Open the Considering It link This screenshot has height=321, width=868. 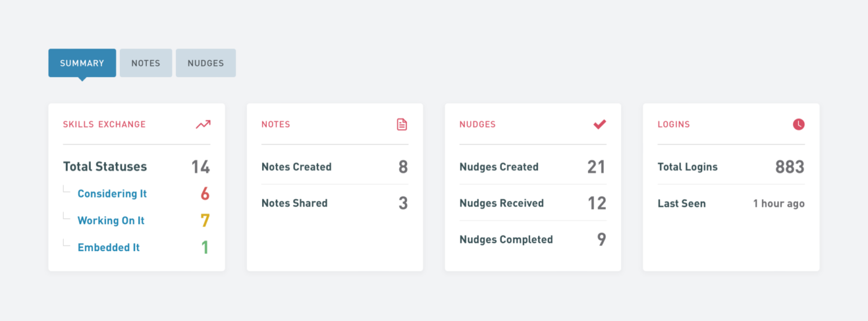pyautogui.click(x=112, y=193)
